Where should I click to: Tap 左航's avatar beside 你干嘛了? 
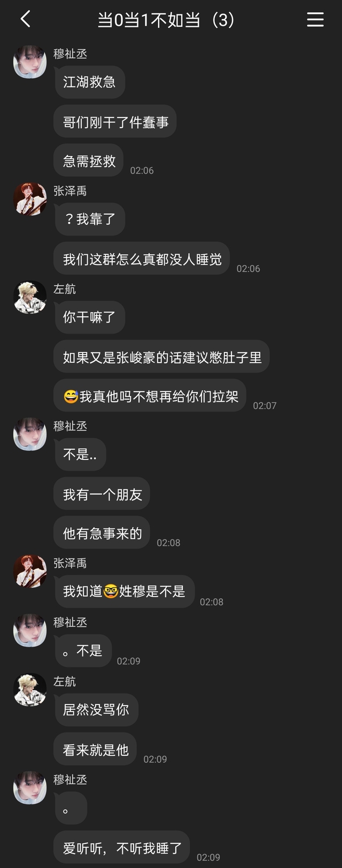pos(30,297)
